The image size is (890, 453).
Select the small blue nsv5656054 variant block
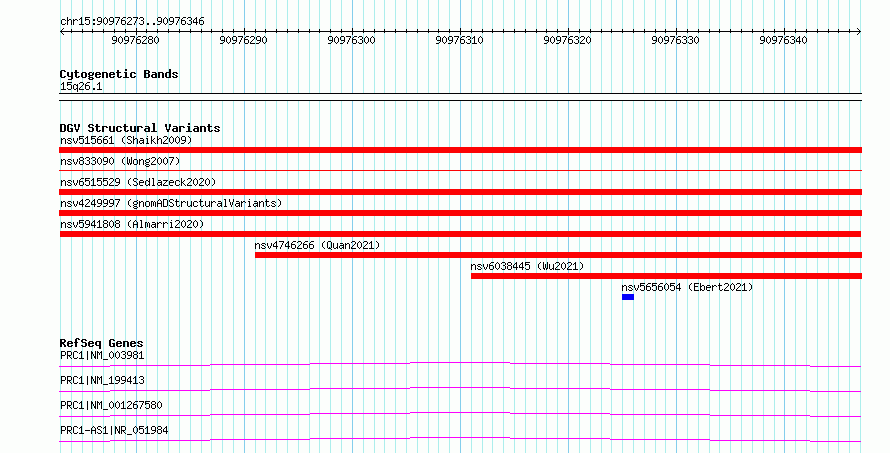click(x=628, y=297)
